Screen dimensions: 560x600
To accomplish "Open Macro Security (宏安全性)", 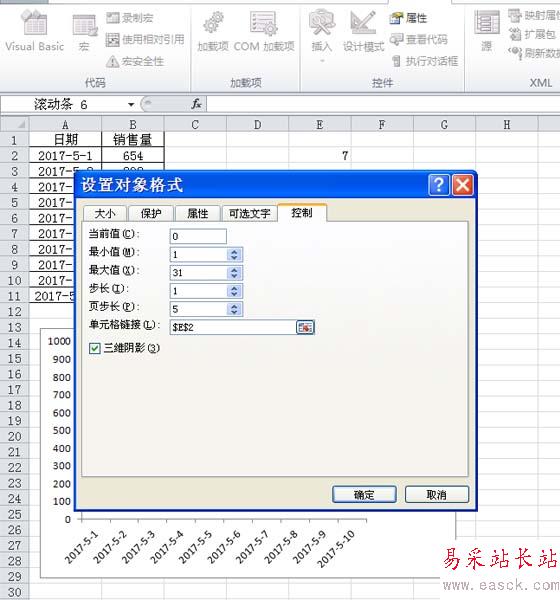I will 135,61.
